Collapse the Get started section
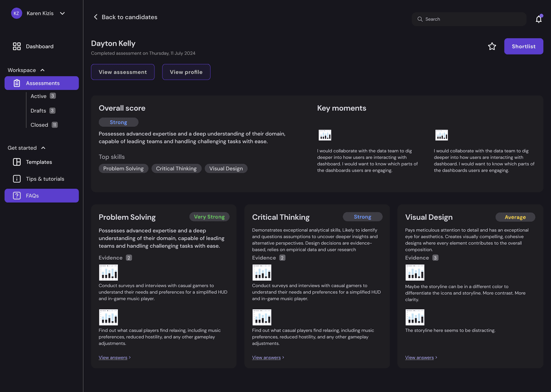The height and width of the screenshot is (392, 551). click(43, 148)
